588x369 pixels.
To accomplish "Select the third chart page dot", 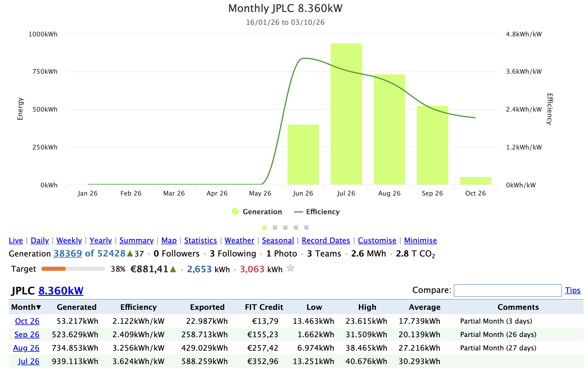I will coord(285,227).
